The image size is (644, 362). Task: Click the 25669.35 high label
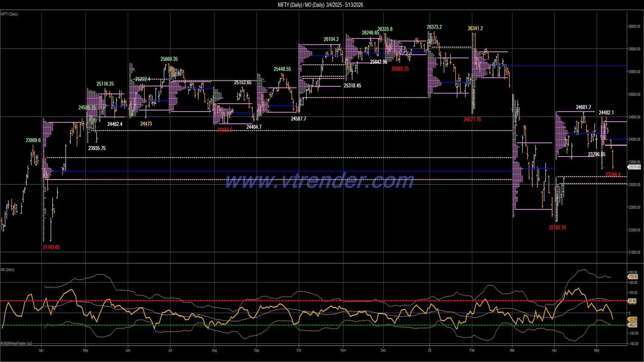(x=169, y=59)
